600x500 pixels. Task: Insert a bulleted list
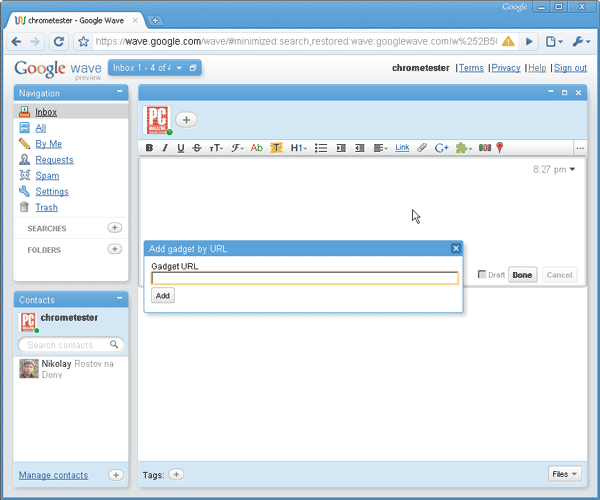click(321, 148)
